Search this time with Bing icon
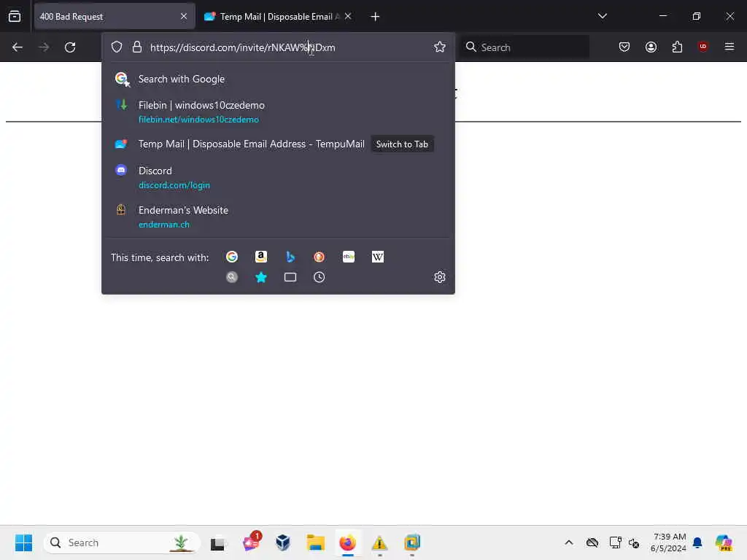 coord(290,257)
